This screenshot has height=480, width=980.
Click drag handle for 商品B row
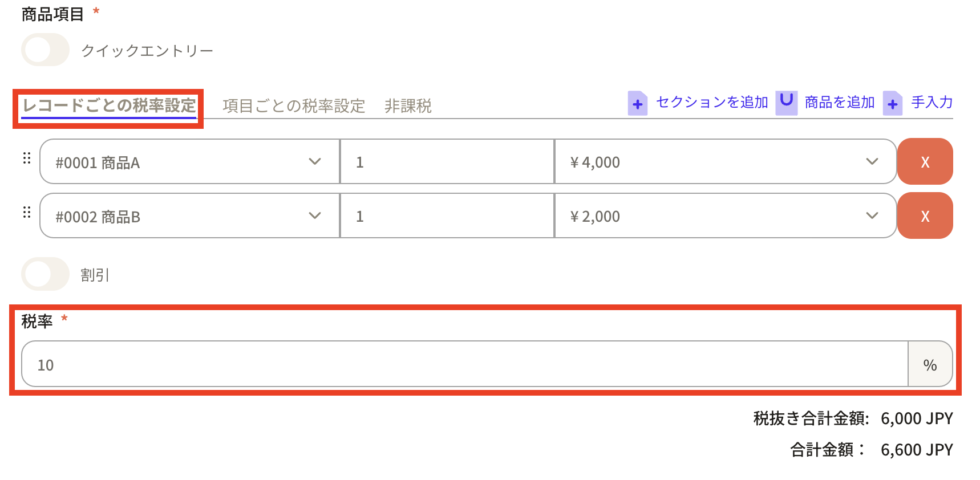27,212
